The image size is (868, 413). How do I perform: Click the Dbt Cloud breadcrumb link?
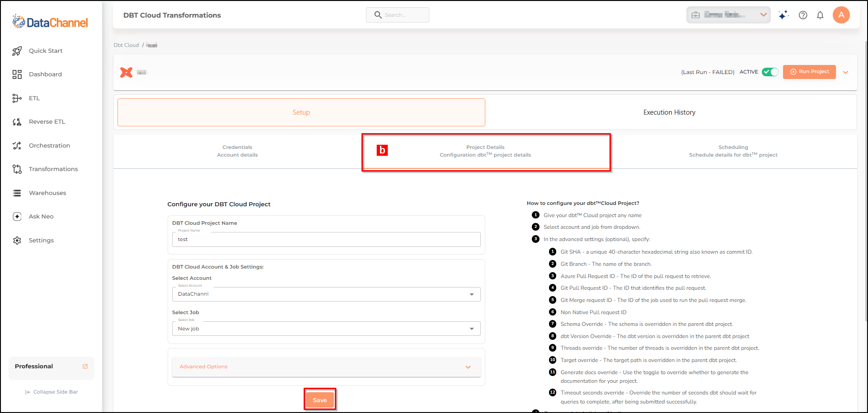126,45
